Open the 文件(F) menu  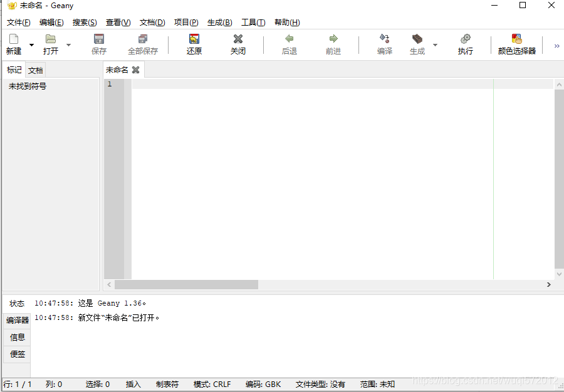coord(19,23)
